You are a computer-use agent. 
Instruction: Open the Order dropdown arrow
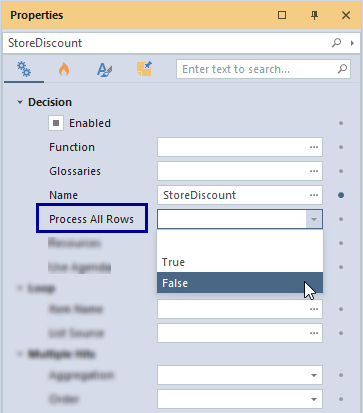tap(314, 399)
